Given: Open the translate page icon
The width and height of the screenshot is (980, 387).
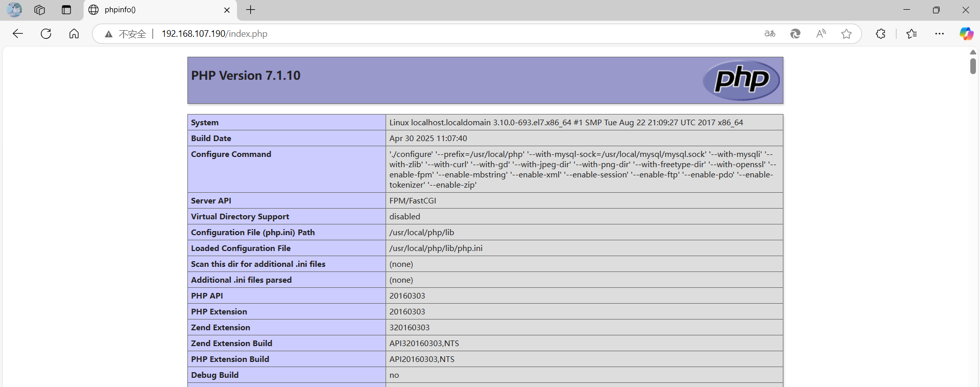Looking at the screenshot, I should click(770, 34).
